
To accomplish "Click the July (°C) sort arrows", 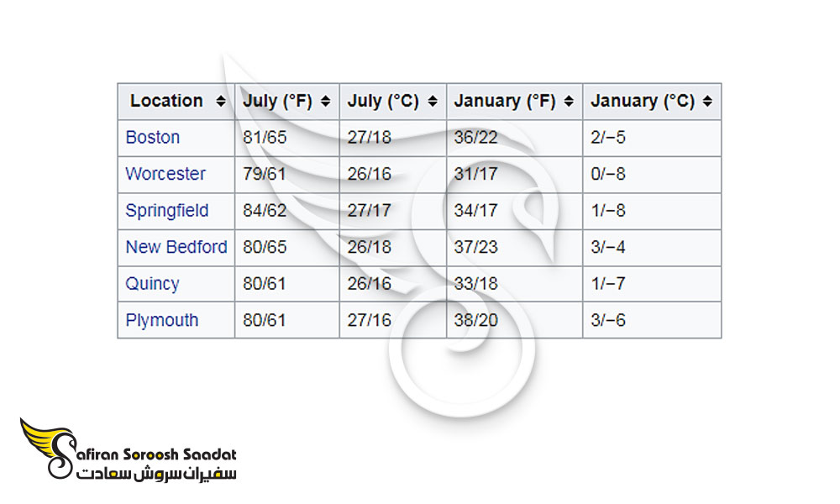I will tap(433, 101).
